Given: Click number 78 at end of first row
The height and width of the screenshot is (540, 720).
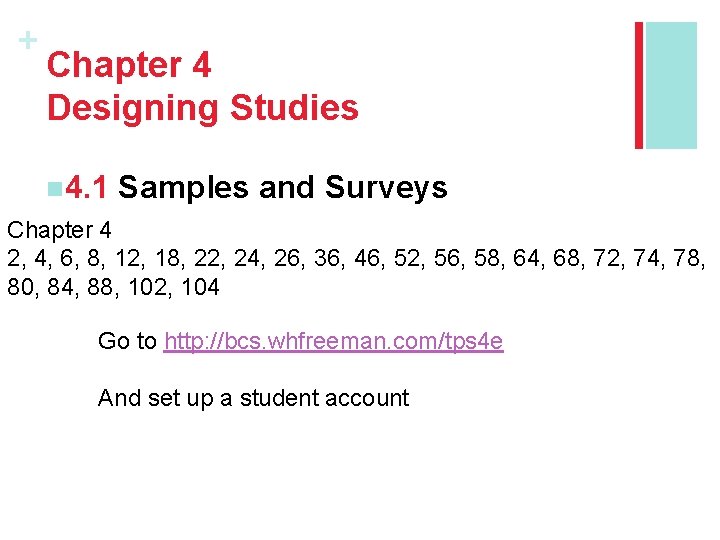Looking at the screenshot, I should [689, 259].
